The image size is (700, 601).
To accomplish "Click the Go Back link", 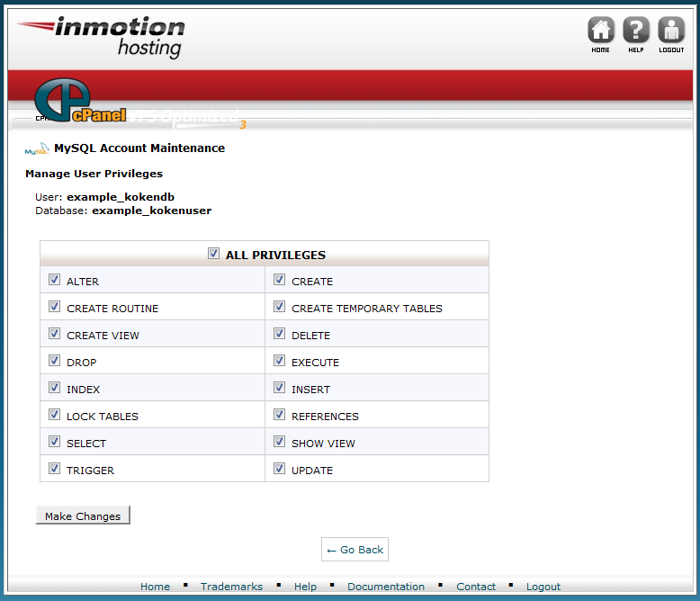I will [x=354, y=549].
